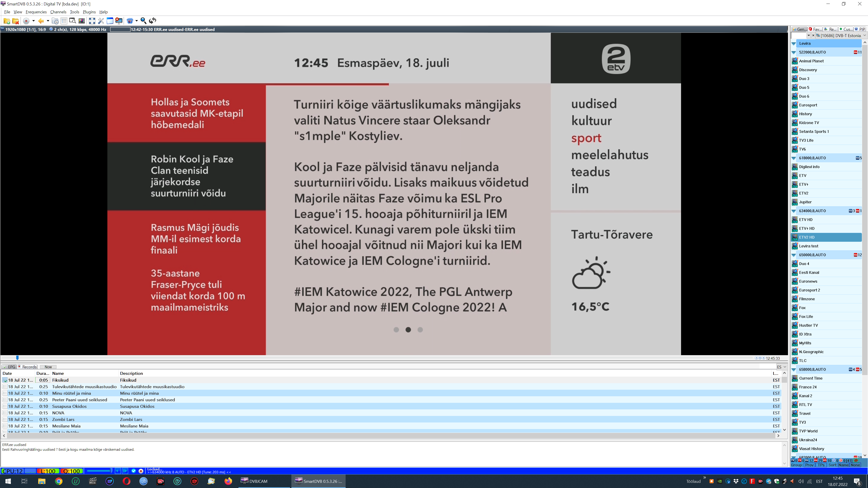Select the Eurosport channel

coord(826,105)
